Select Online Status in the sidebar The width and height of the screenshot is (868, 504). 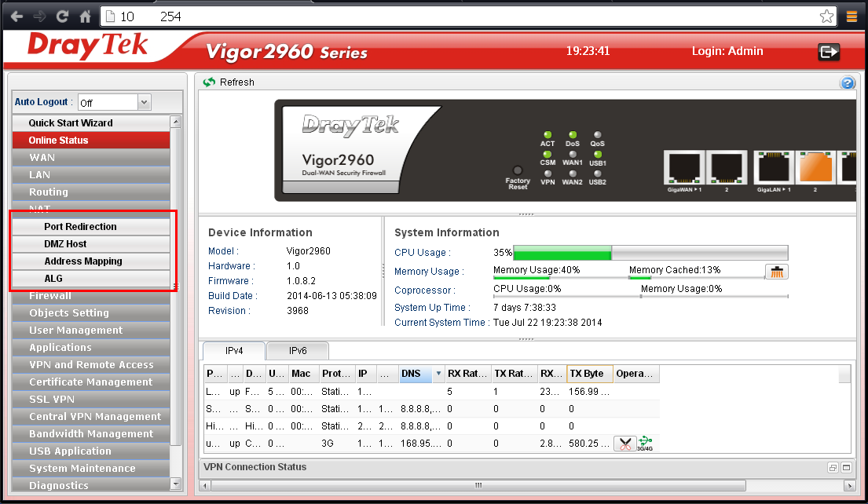click(91, 141)
